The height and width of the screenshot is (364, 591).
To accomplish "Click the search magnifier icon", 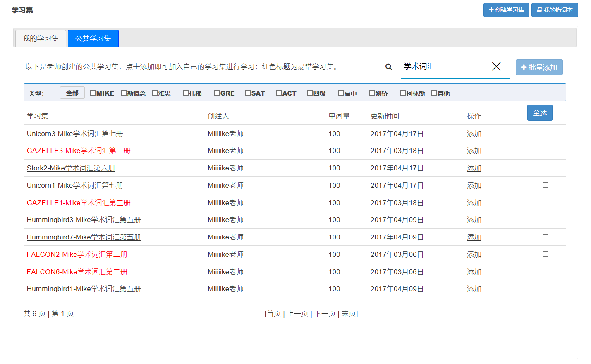I will click(388, 67).
